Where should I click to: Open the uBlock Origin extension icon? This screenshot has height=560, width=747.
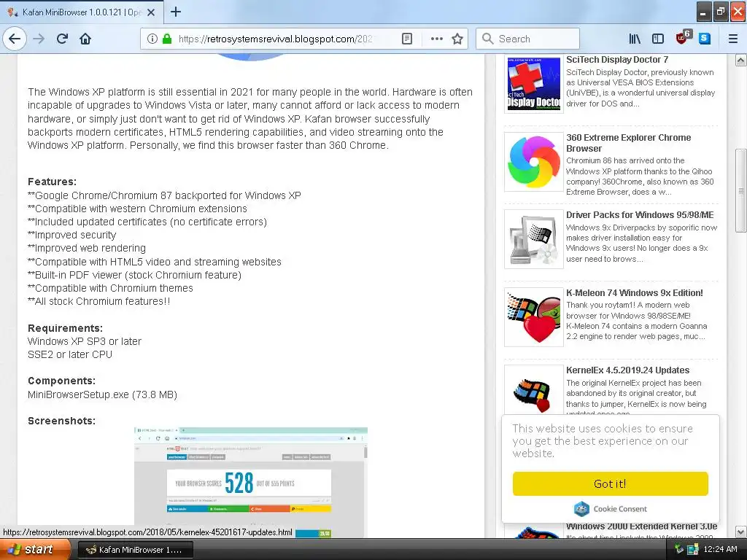coord(683,37)
